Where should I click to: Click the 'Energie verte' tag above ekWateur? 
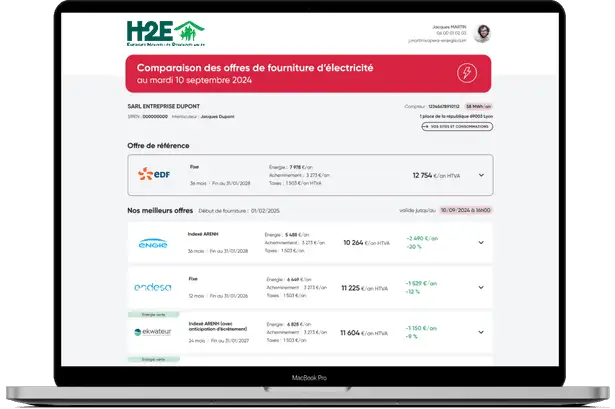(153, 314)
